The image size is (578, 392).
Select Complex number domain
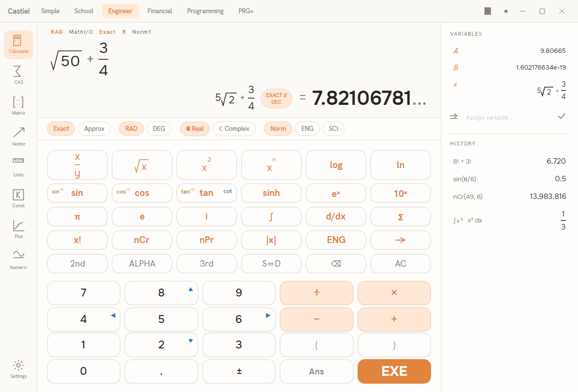[234, 129]
